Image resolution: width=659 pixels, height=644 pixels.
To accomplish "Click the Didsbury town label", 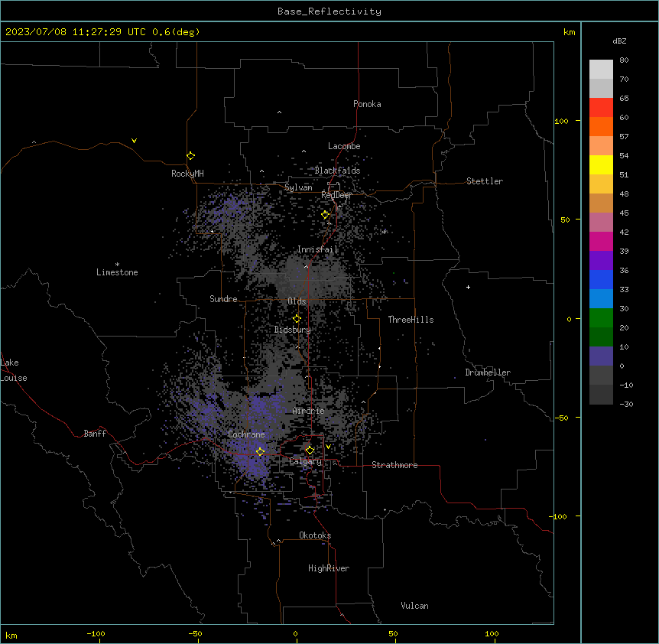I will [293, 330].
